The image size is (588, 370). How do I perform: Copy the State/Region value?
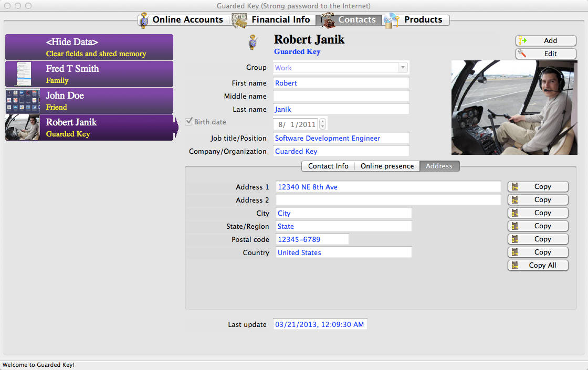click(538, 226)
